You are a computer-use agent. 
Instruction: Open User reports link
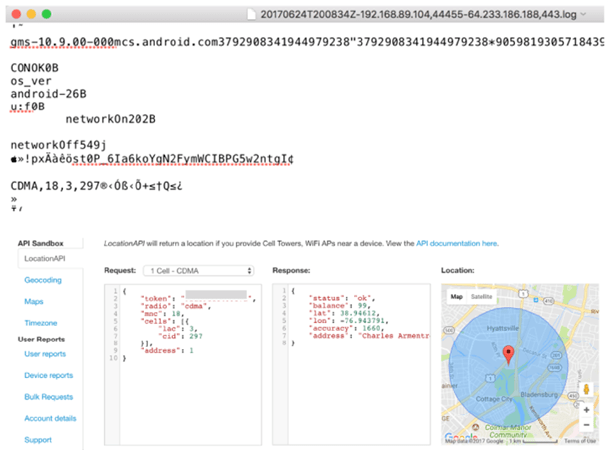[45, 354]
